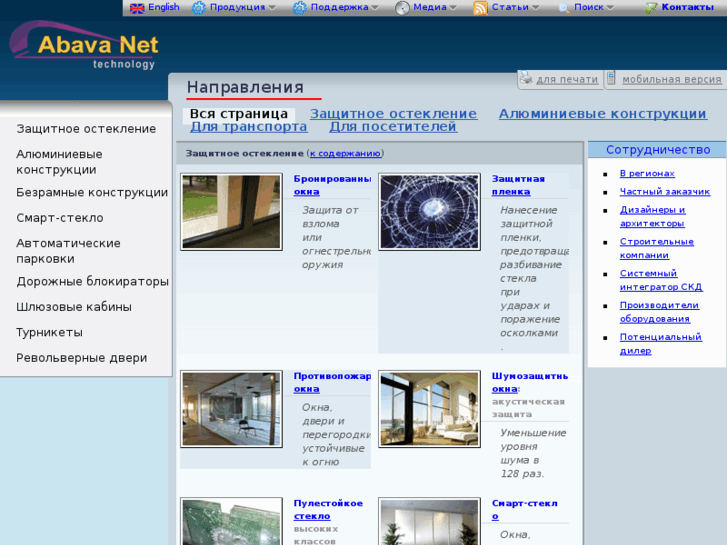Click the RSS icon next to Статьи
727x545 pixels.
tap(480, 8)
